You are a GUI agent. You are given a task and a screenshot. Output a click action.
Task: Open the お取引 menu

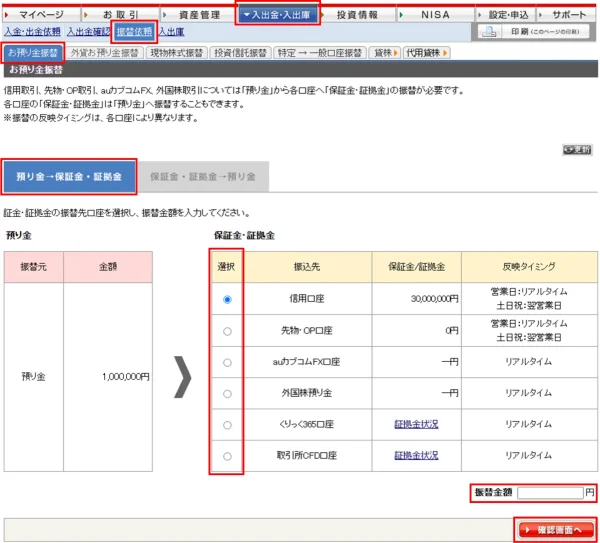click(x=120, y=15)
